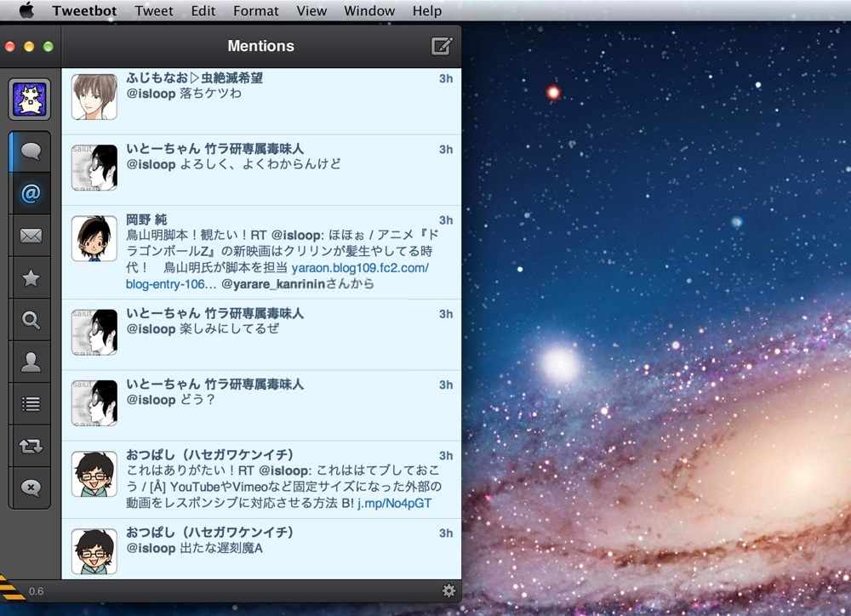851x616 pixels.
Task: Click avatar on '楽しみにしてるぜ' tweet
Action: coord(94,332)
